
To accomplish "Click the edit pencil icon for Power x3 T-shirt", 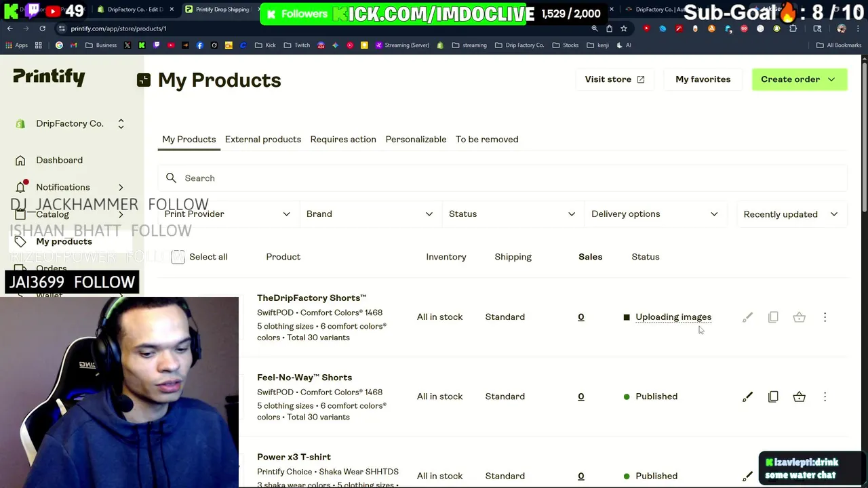I will tap(747, 476).
